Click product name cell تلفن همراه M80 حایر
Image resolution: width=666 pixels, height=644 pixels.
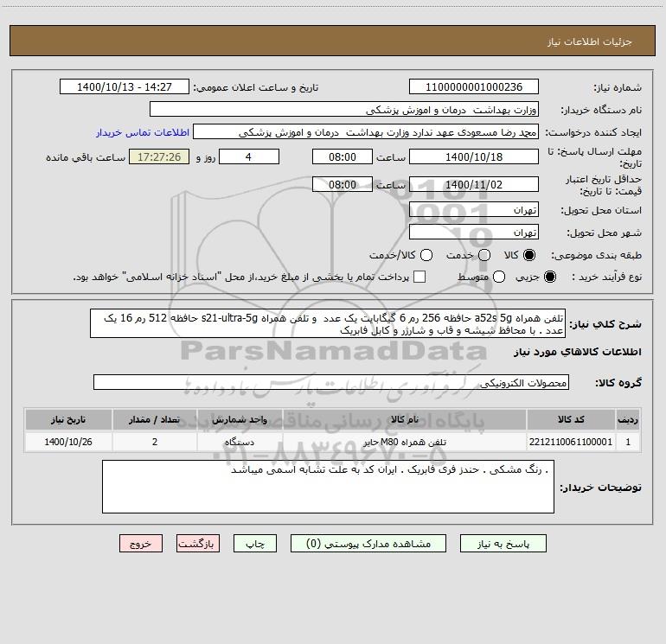(x=405, y=442)
